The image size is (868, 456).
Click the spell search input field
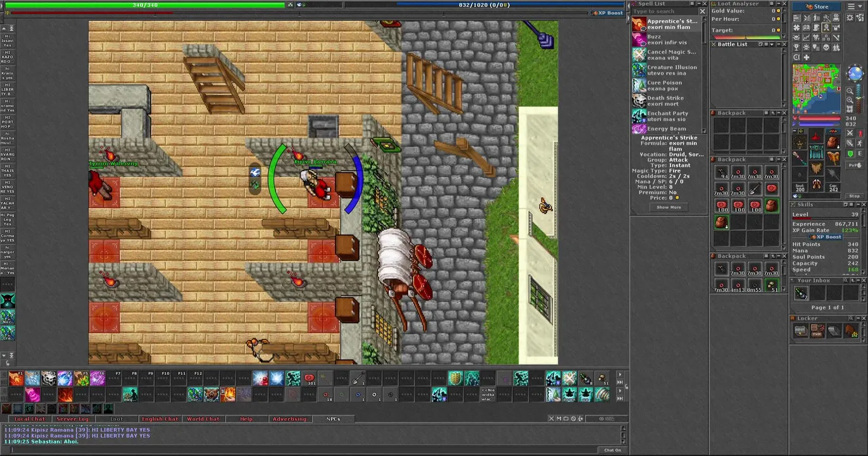(665, 11)
